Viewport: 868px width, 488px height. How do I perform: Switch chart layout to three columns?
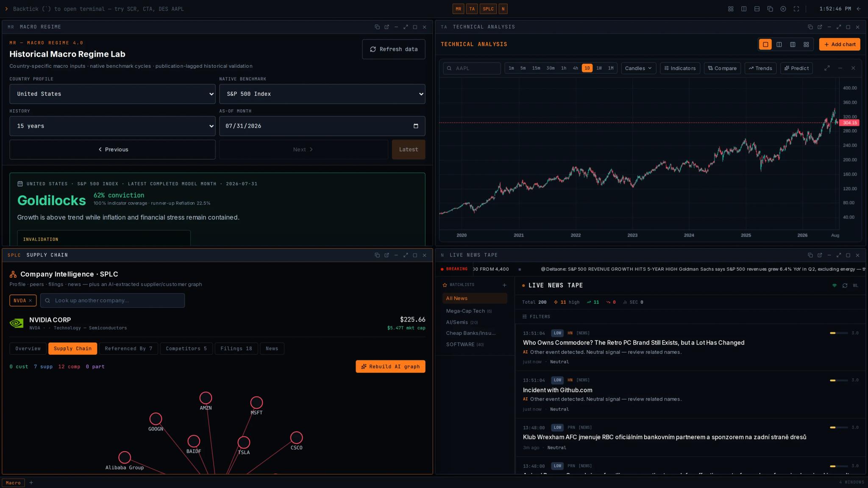(793, 44)
